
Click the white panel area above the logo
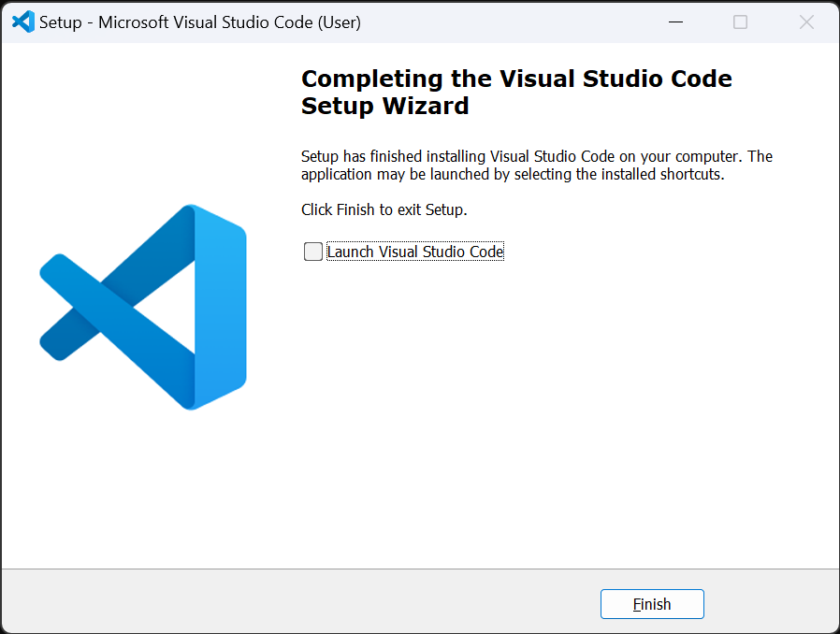[143, 123]
